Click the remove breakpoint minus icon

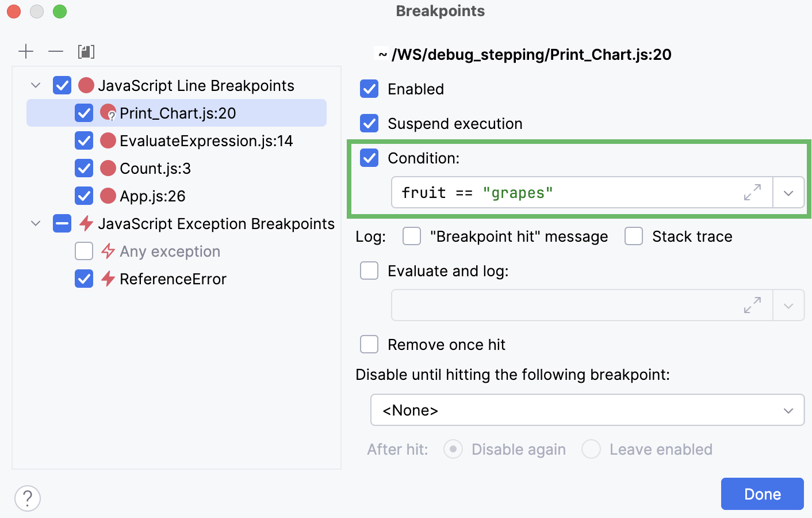(56, 51)
